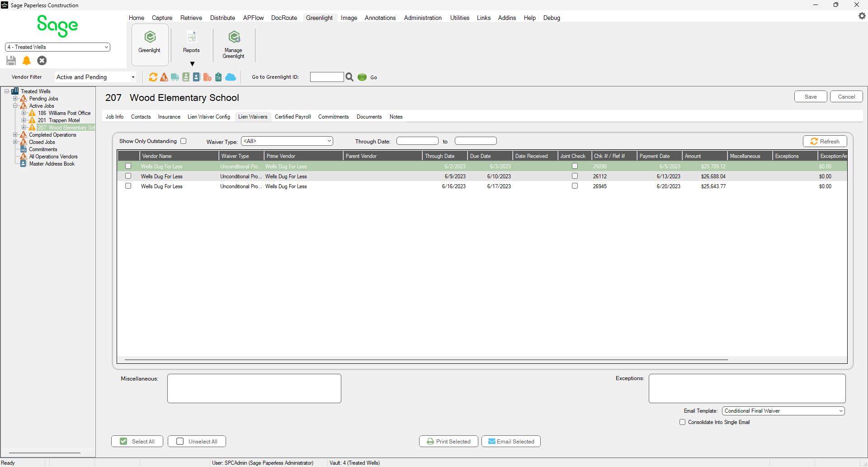Enable Consolidate Into Single Email checkbox

[683, 422]
